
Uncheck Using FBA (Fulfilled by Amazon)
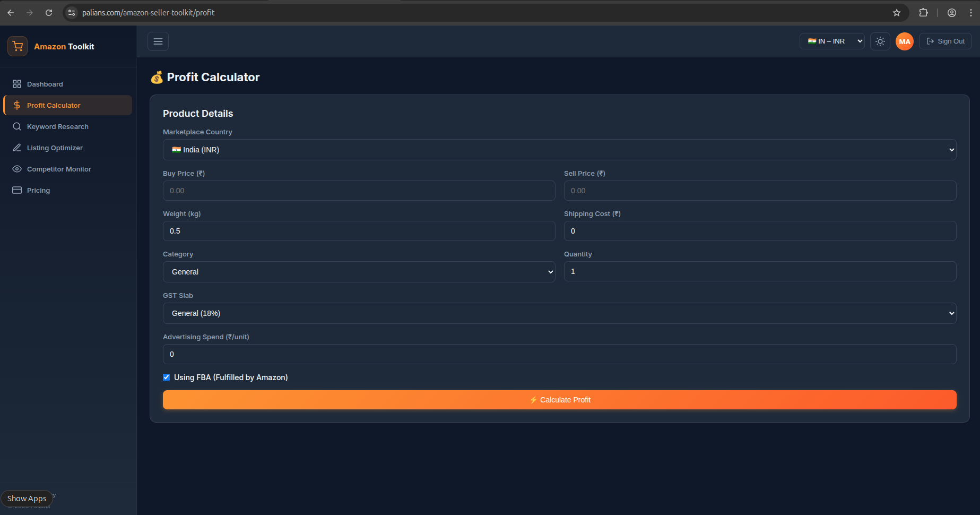[166, 377]
